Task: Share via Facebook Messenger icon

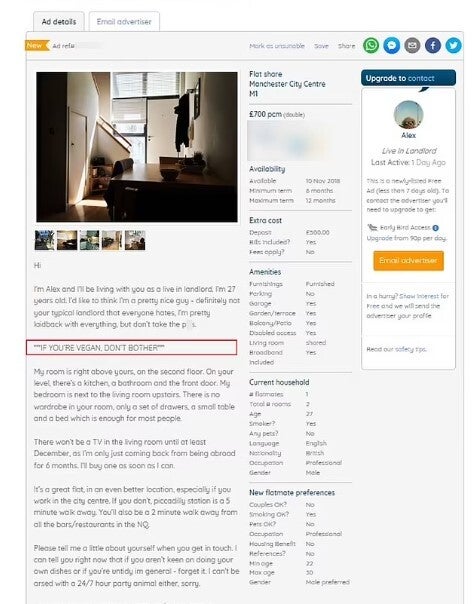Action: point(392,46)
